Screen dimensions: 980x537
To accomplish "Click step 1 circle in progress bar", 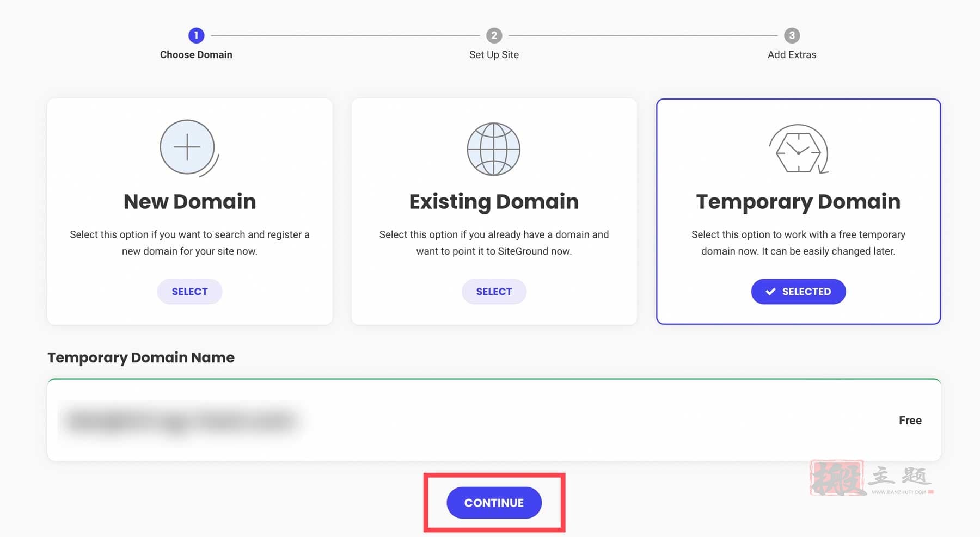I will (x=196, y=35).
